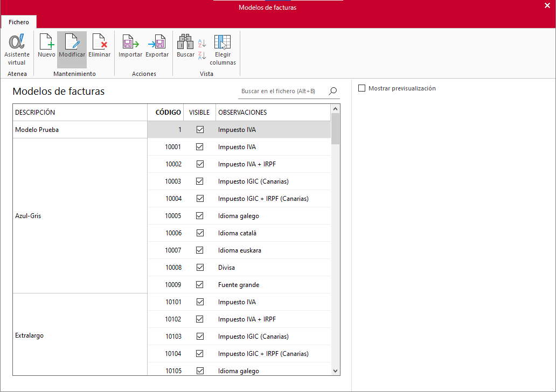Enable Mostrar previsualización checkbox
Screen dimensions: 556x392
point(362,88)
